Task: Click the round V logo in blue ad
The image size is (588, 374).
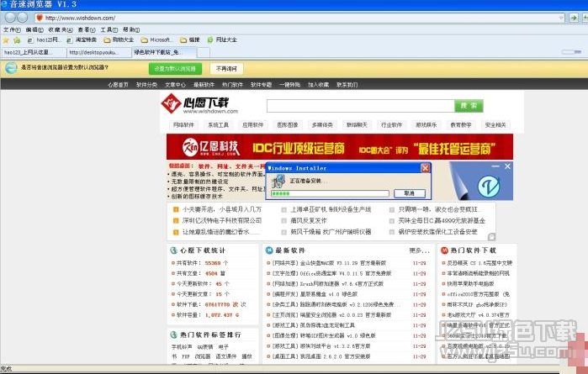Action: [x=489, y=187]
